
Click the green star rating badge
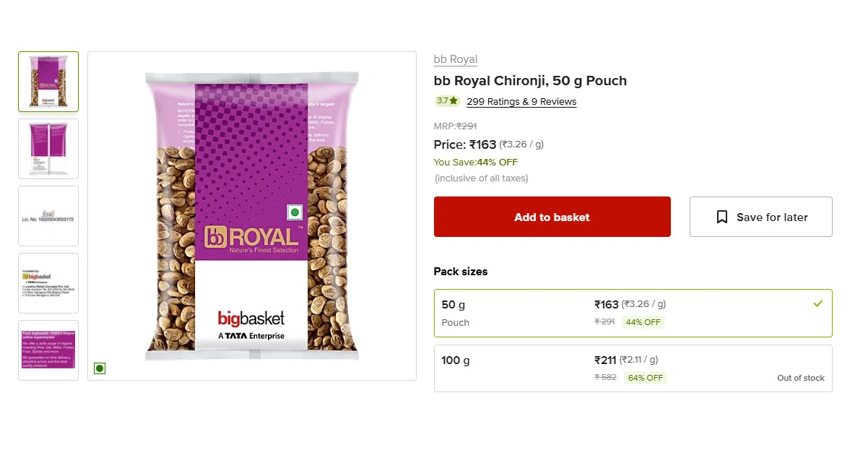[448, 101]
